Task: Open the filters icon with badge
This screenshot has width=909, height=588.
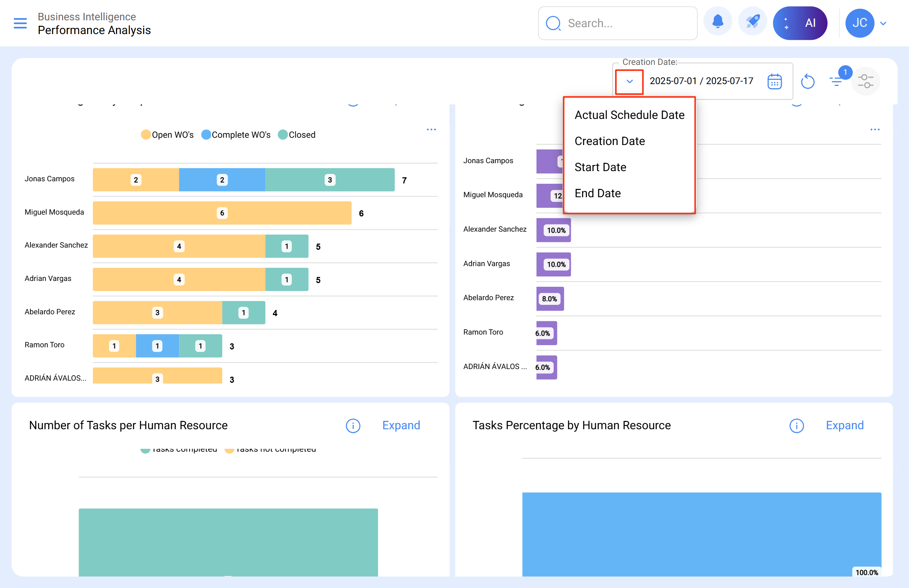Action: [836, 81]
